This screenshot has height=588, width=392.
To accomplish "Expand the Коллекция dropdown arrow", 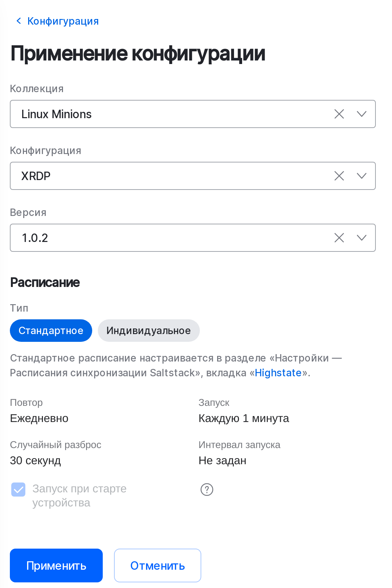I will tap(362, 114).
